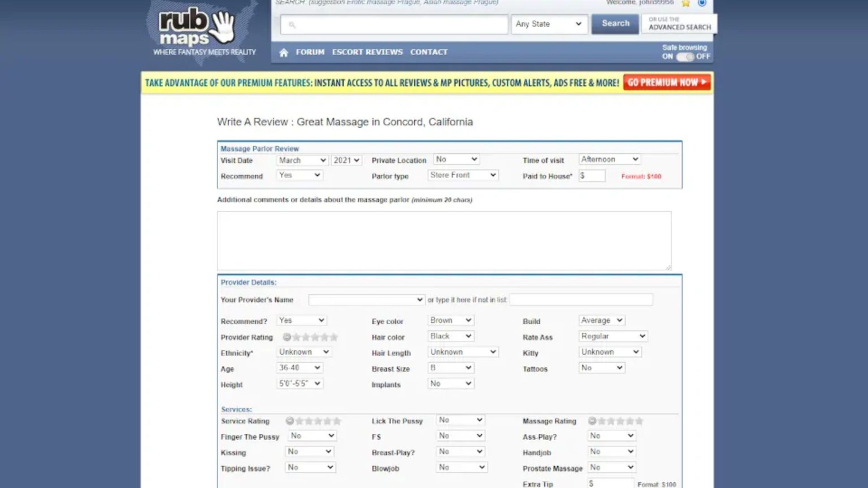The image size is (868, 488).
Task: Open the Any State dropdown
Action: (x=549, y=24)
